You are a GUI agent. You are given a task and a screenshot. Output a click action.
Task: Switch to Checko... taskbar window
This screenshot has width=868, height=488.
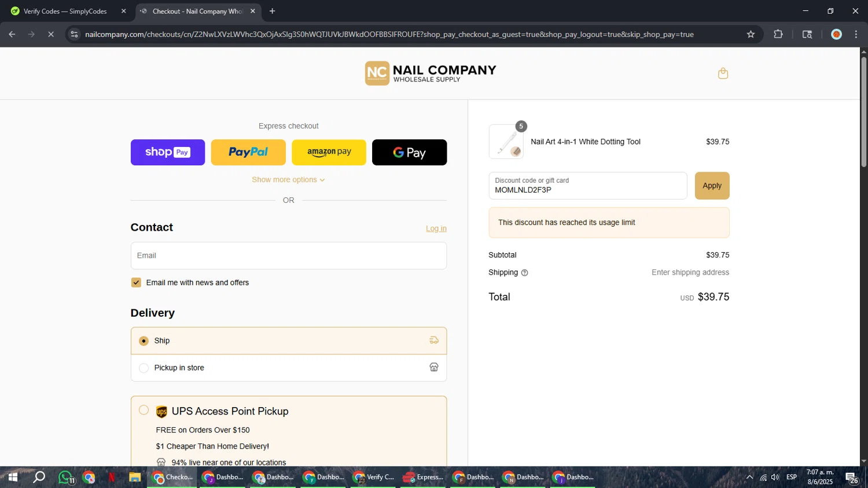(172, 478)
